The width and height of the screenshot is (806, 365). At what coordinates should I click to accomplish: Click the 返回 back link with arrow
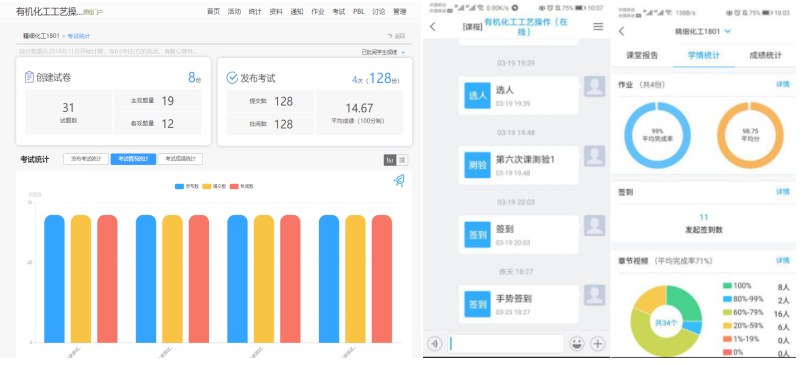click(x=396, y=36)
